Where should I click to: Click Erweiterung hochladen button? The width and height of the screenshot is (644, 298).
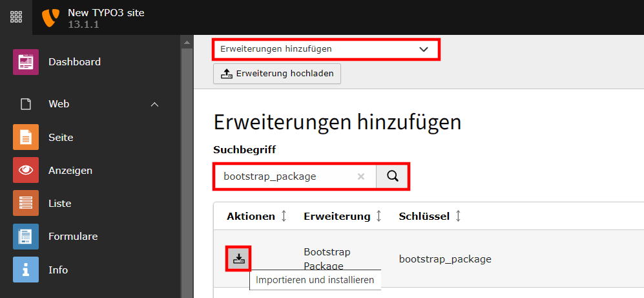277,74
